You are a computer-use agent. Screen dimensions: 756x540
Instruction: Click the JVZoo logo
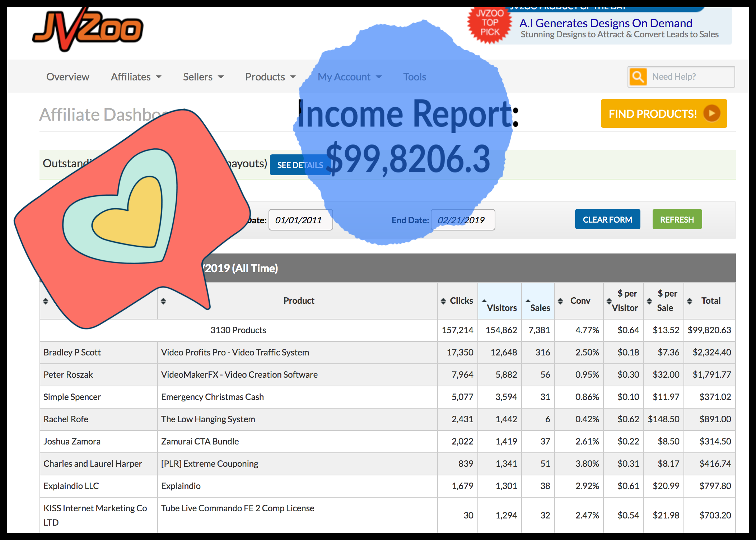click(88, 29)
